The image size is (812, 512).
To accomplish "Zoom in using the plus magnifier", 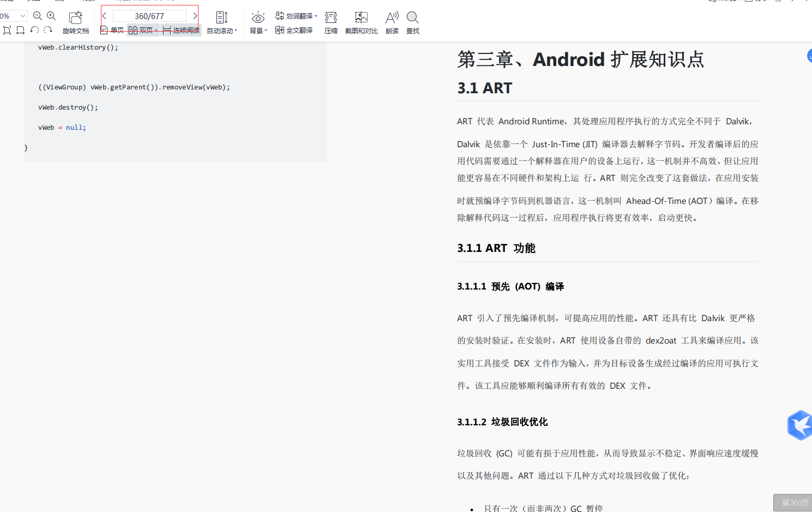I will 51,16.
